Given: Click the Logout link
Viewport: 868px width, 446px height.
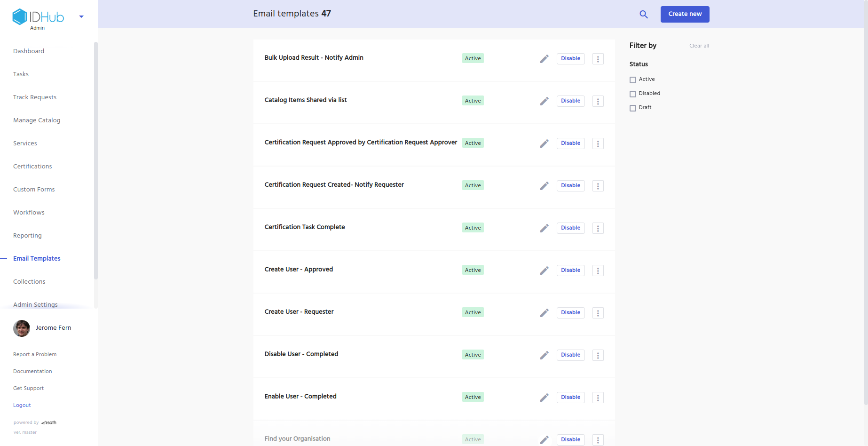Looking at the screenshot, I should [22, 405].
